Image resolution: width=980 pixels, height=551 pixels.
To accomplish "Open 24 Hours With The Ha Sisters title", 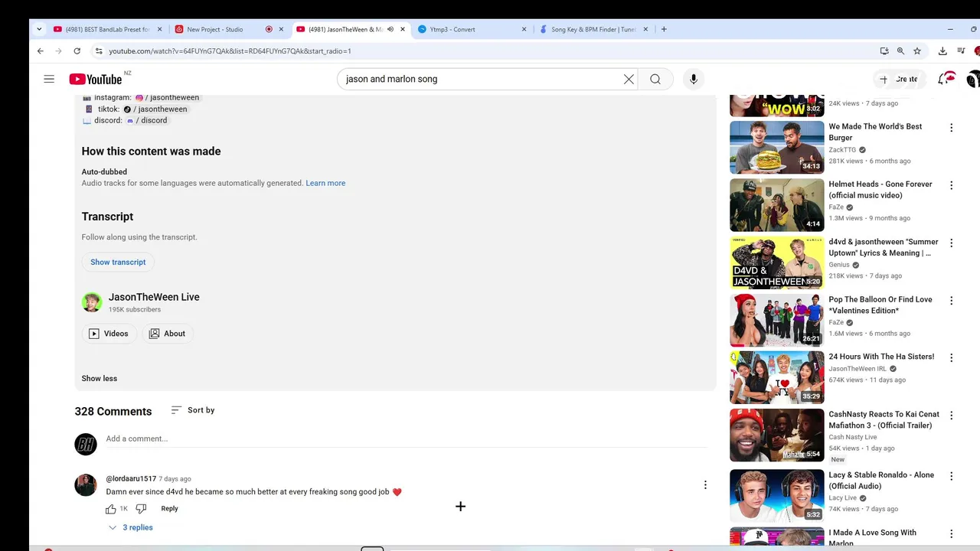I will pyautogui.click(x=881, y=357).
